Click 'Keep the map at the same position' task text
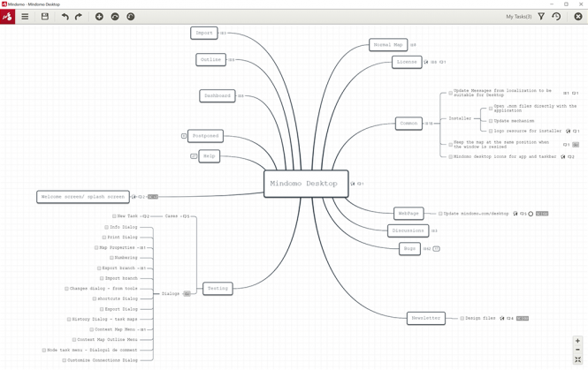 (501, 145)
